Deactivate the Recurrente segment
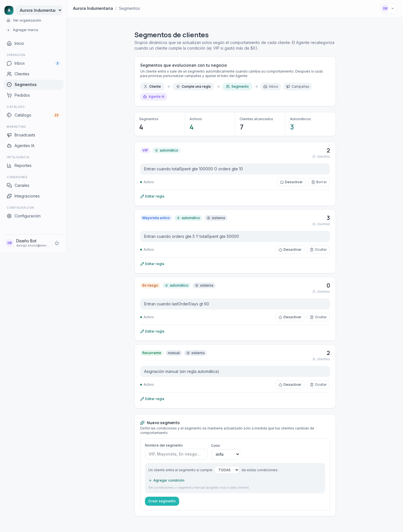403x532 pixels. click(x=290, y=385)
